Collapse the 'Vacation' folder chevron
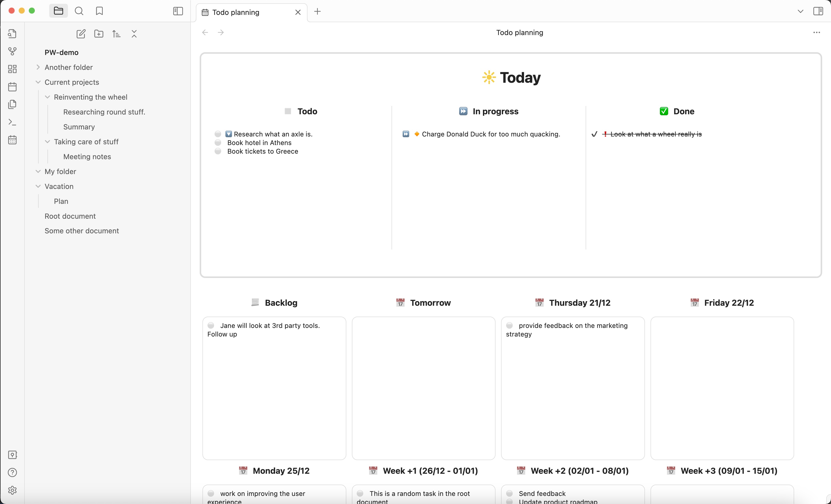The image size is (831, 504). pos(38,186)
